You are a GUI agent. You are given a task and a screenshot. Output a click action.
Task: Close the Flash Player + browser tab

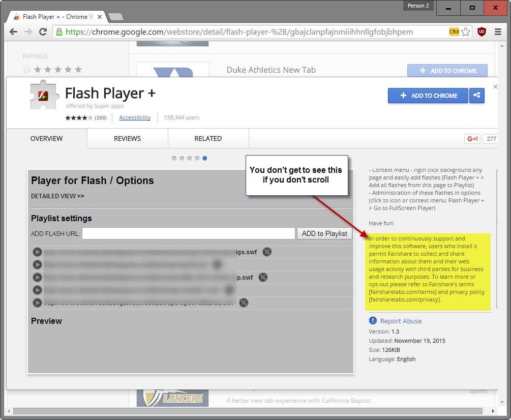(100, 17)
